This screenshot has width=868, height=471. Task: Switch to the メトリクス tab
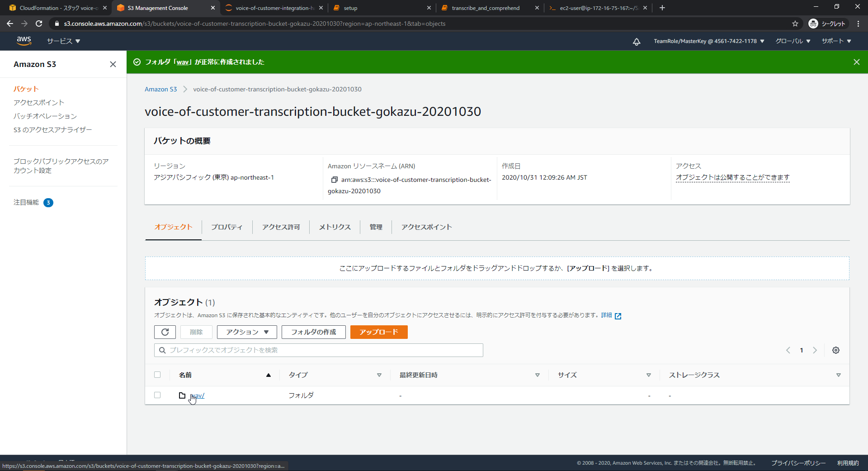(335, 227)
